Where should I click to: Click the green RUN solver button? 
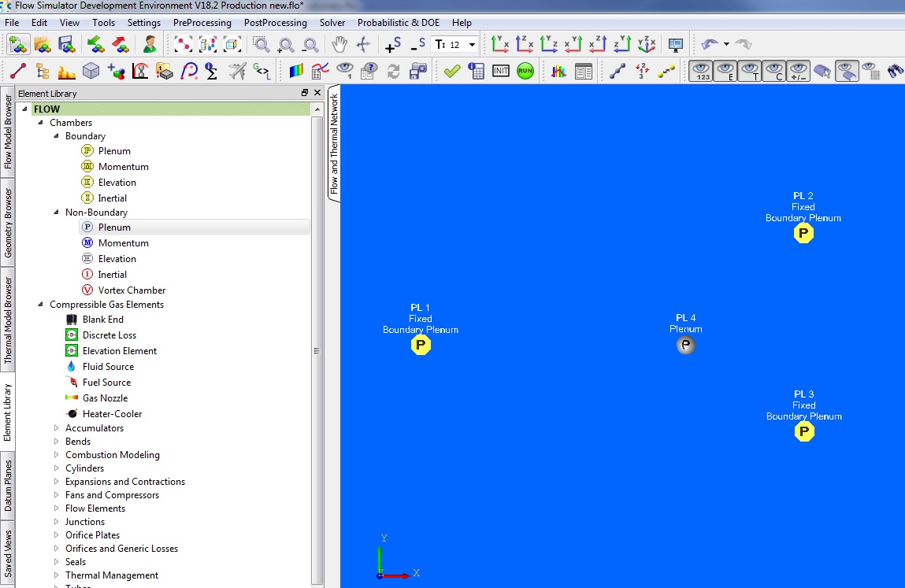[525, 71]
